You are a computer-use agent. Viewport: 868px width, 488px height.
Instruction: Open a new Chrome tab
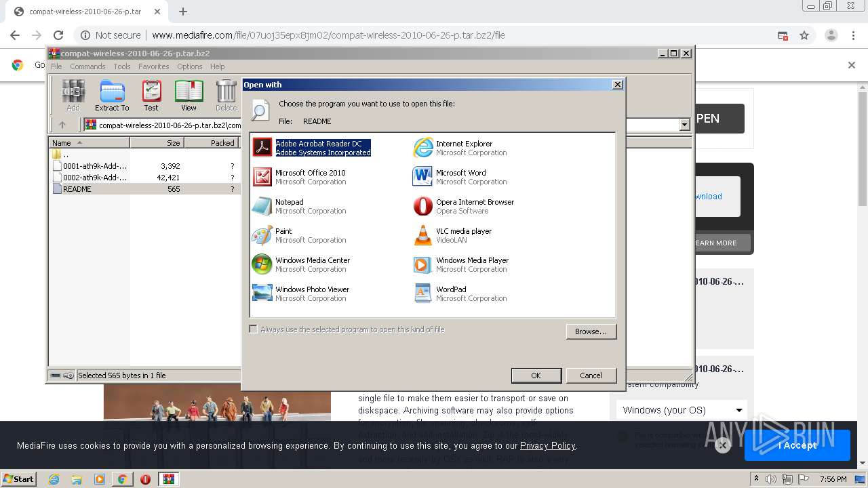click(x=182, y=12)
